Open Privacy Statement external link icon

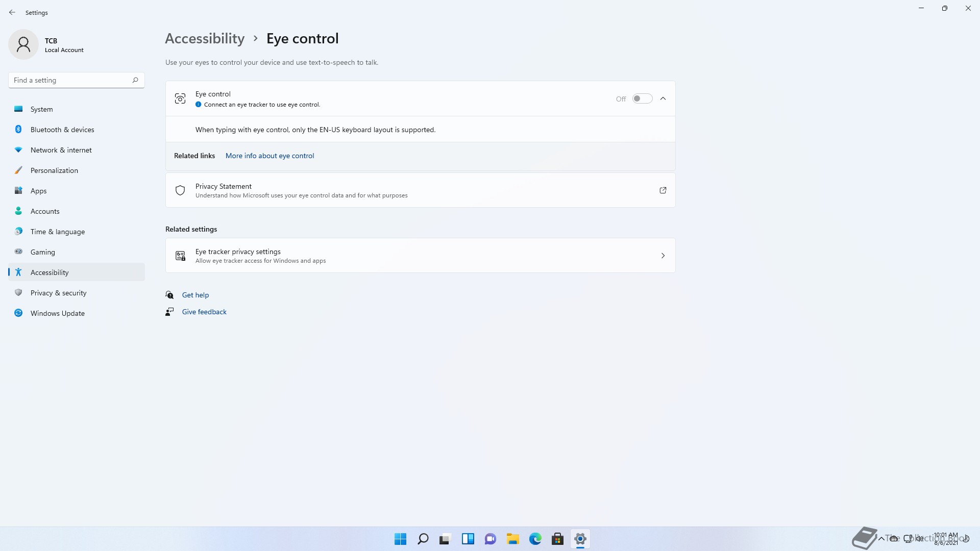coord(663,190)
